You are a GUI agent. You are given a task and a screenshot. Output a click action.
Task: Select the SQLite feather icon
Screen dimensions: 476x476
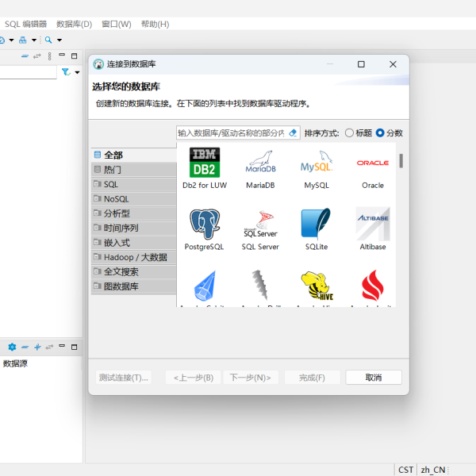pyautogui.click(x=316, y=224)
